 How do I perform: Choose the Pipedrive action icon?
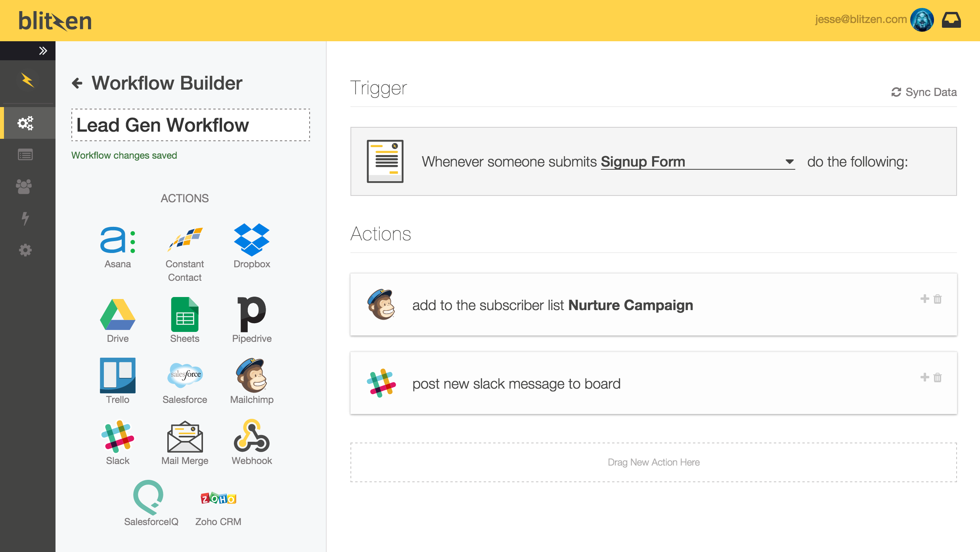click(251, 314)
